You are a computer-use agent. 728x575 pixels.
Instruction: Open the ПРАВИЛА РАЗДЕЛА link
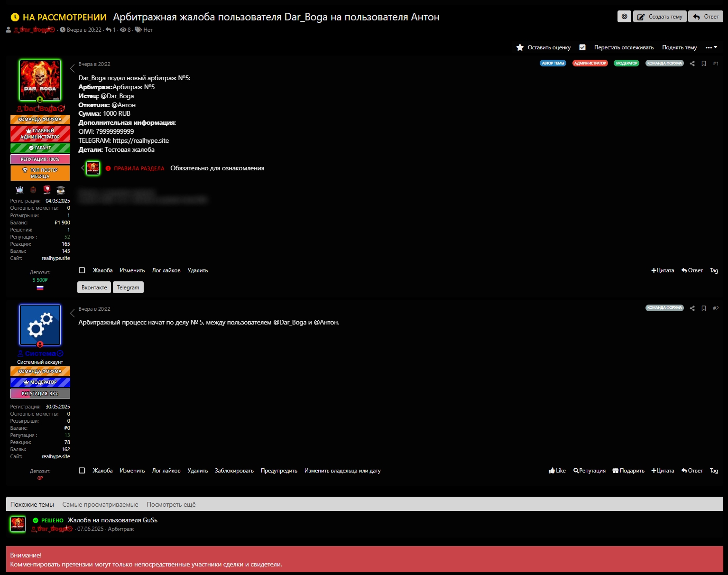(139, 168)
